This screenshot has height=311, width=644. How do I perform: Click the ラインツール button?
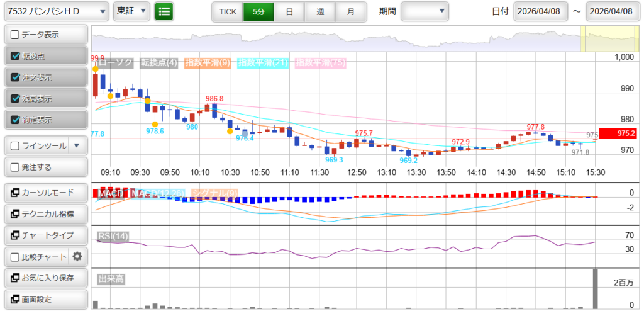click(x=37, y=145)
